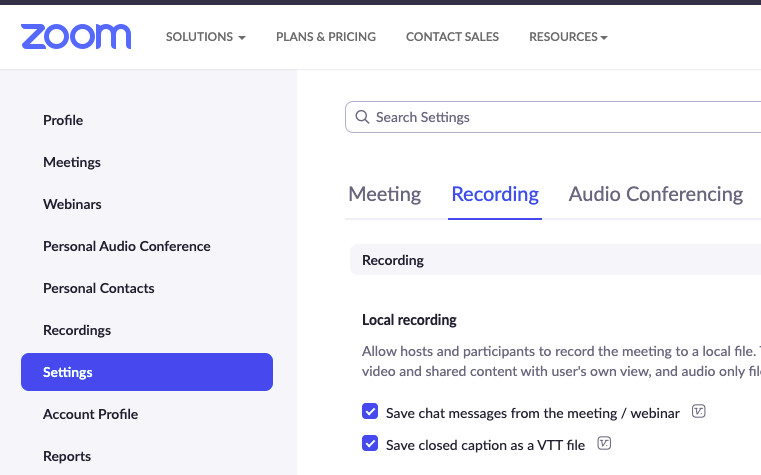Open Personal Contacts in sidebar
761x475 pixels.
coord(99,288)
